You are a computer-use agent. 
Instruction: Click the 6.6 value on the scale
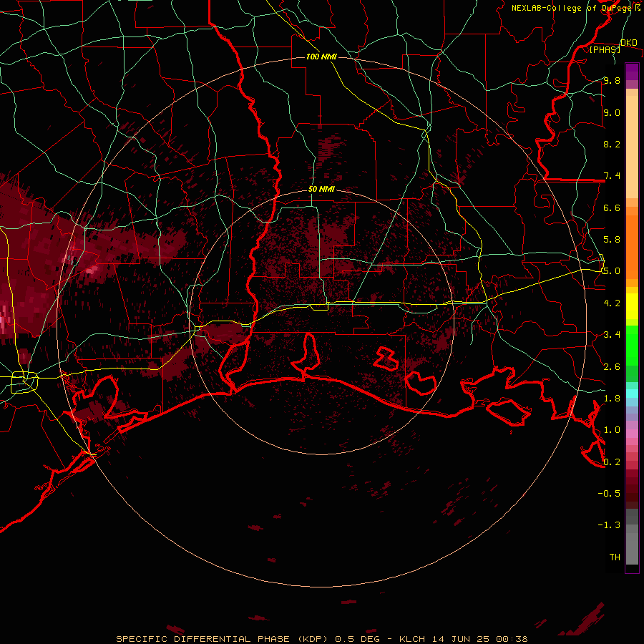click(612, 208)
